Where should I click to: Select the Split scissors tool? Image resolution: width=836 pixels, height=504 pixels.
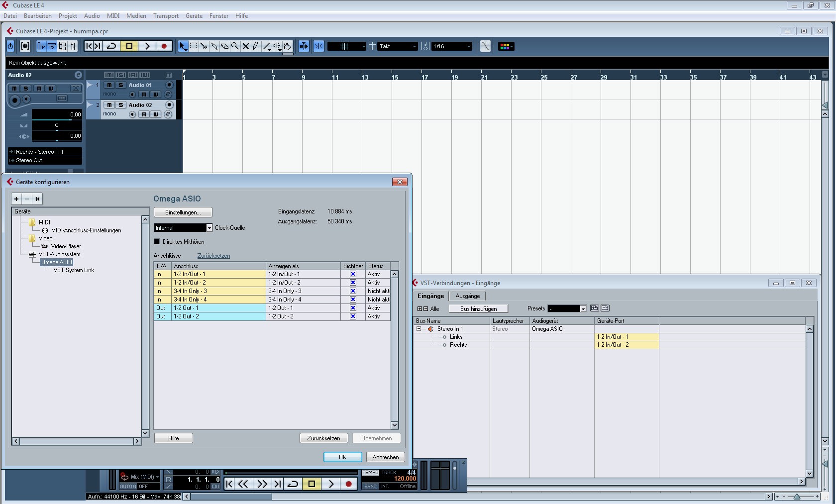(204, 46)
